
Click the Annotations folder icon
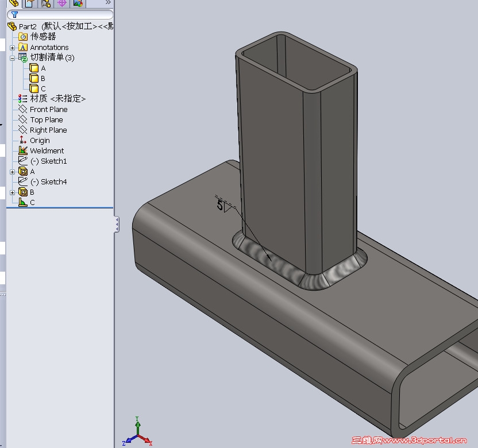point(23,47)
